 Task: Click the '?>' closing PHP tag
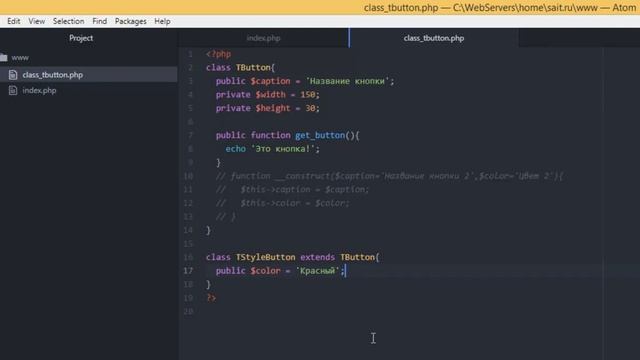(x=211, y=298)
